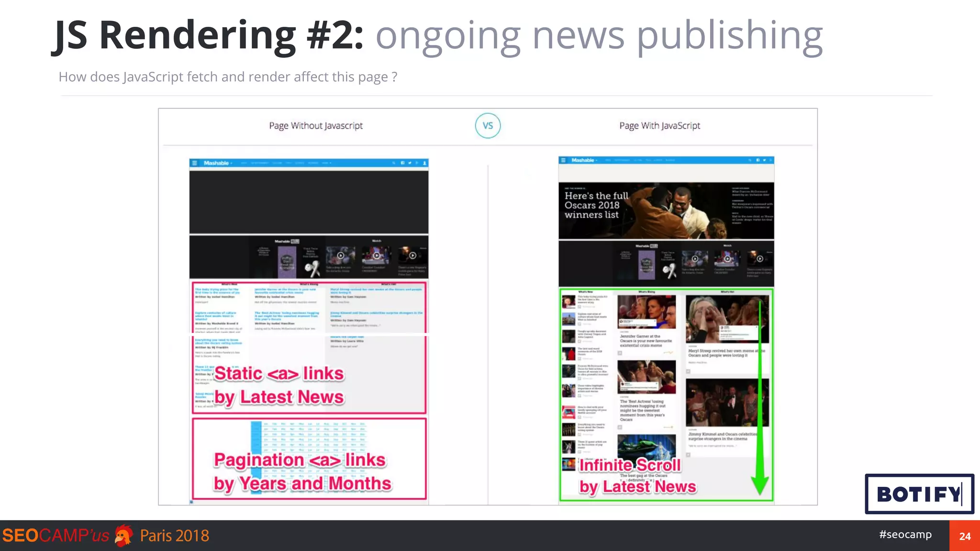The height and width of the screenshot is (551, 980).
Task: Open hamburger menu in with-JavaScript Mashable page
Action: (563, 160)
